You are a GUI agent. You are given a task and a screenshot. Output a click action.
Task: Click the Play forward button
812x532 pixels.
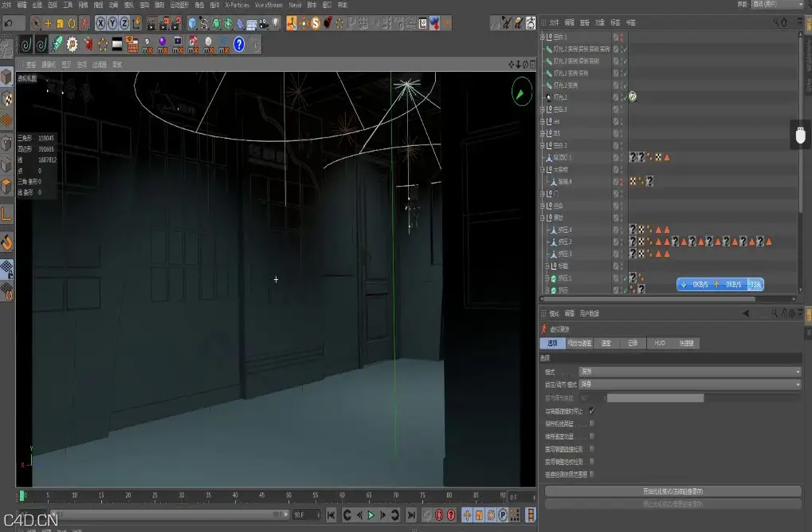pyautogui.click(x=371, y=515)
